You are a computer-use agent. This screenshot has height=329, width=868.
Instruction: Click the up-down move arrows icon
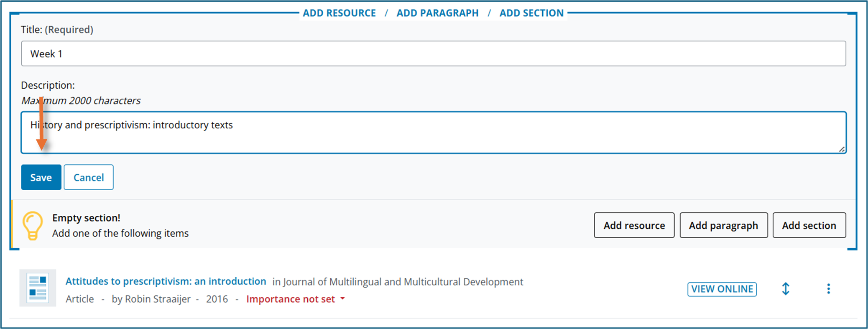tap(786, 289)
